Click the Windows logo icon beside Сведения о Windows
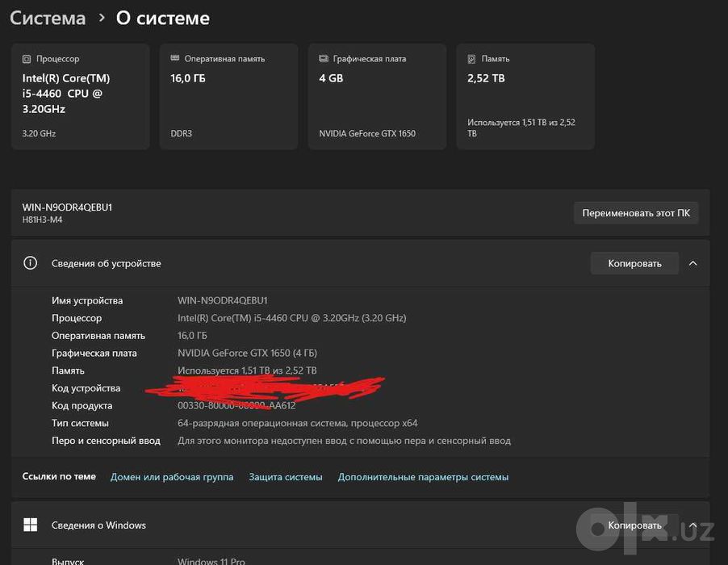This screenshot has width=728, height=565. click(x=30, y=525)
